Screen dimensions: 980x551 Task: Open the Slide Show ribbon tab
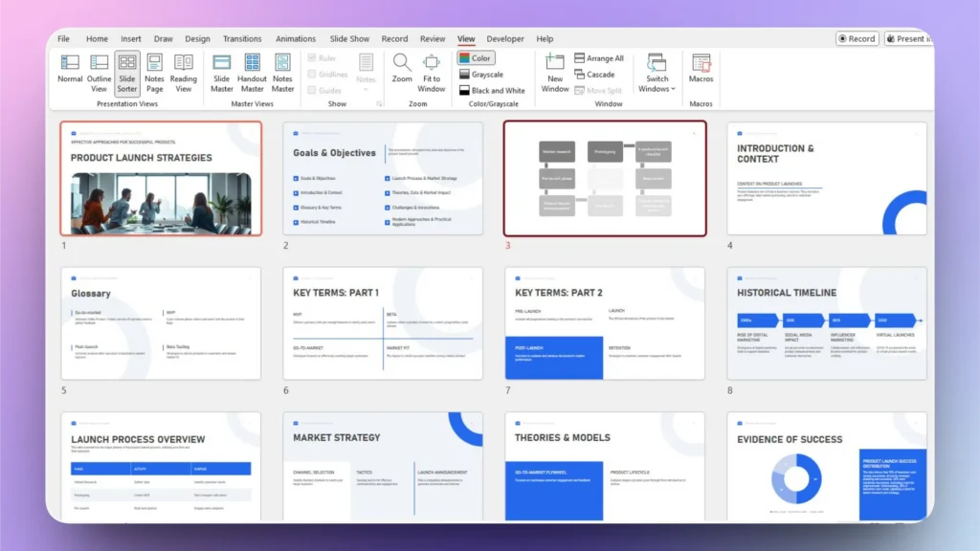[x=349, y=38]
